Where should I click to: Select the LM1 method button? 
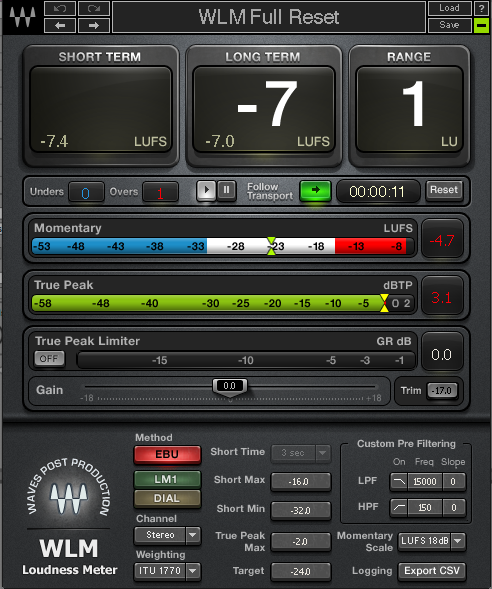tap(167, 479)
